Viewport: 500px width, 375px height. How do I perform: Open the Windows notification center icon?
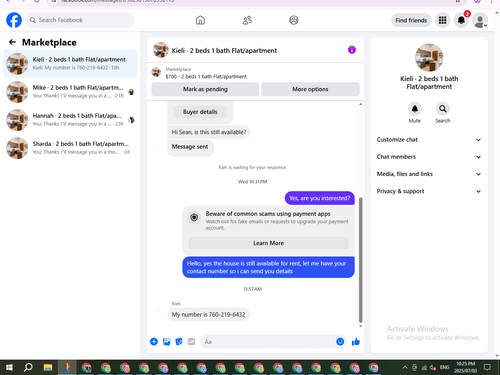click(487, 367)
